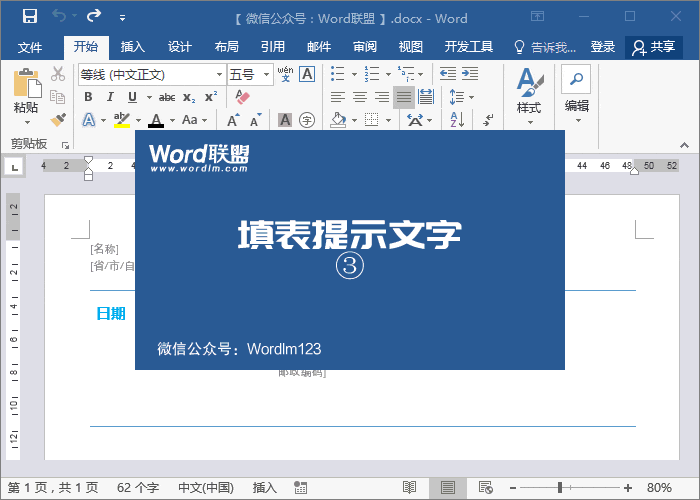Screen dimensions: 700x500
Task: Increase font size with A up icon
Action: click(x=233, y=120)
